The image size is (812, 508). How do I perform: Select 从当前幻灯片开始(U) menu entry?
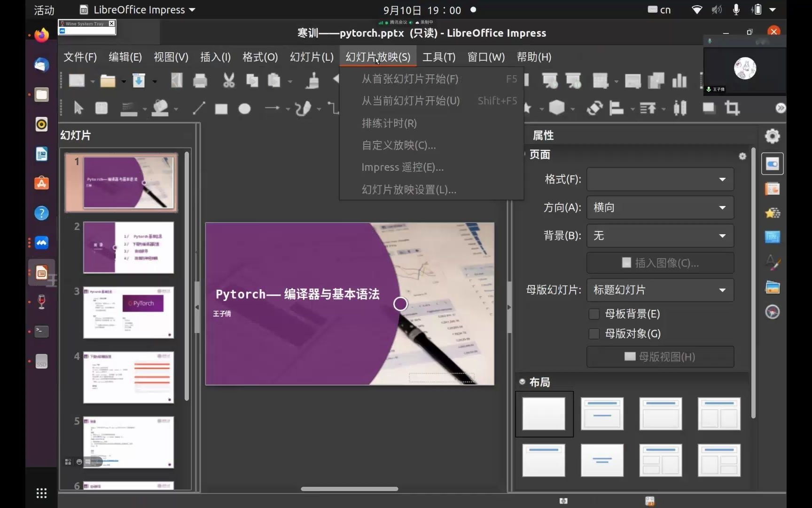click(432, 101)
